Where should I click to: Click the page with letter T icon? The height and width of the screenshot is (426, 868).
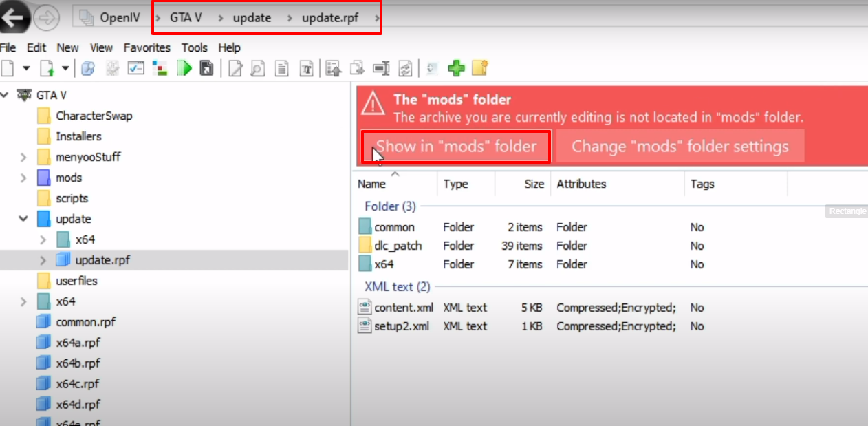pyautogui.click(x=307, y=68)
